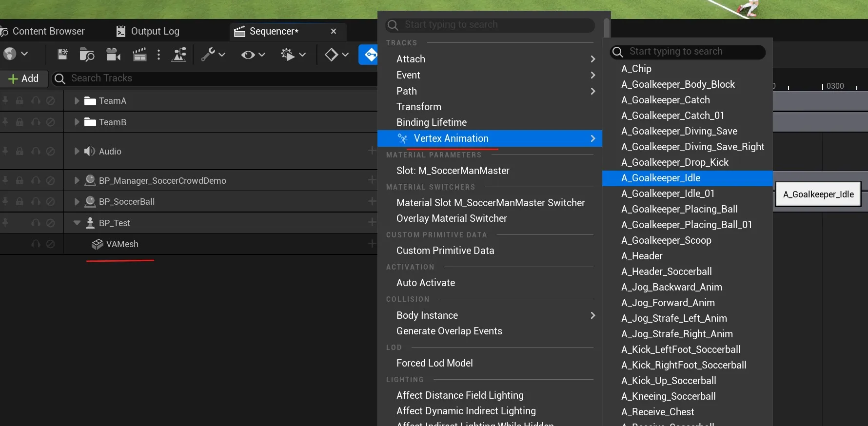
Task: Click the tracks menu search field
Action: coord(490,25)
